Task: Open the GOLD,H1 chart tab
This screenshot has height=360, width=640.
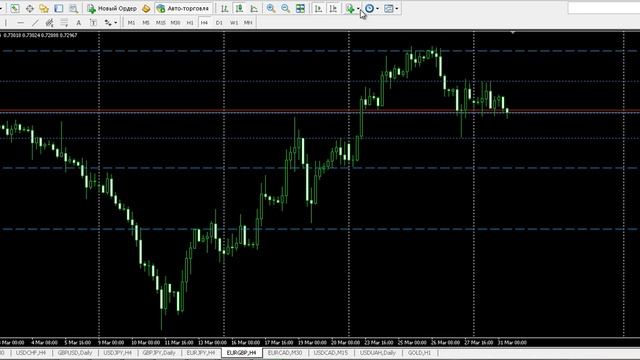Action: click(x=419, y=353)
